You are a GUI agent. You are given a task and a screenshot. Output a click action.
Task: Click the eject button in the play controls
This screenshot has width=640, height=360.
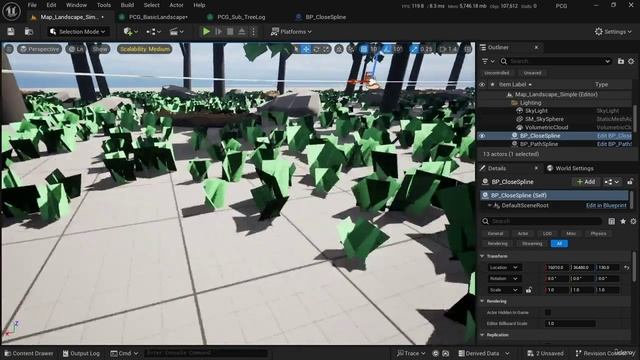pos(242,31)
